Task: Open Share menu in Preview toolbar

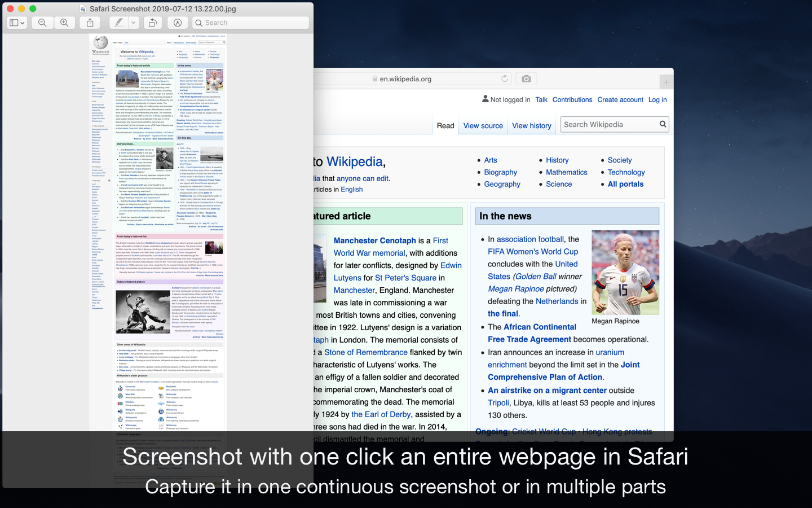Action: [x=90, y=23]
